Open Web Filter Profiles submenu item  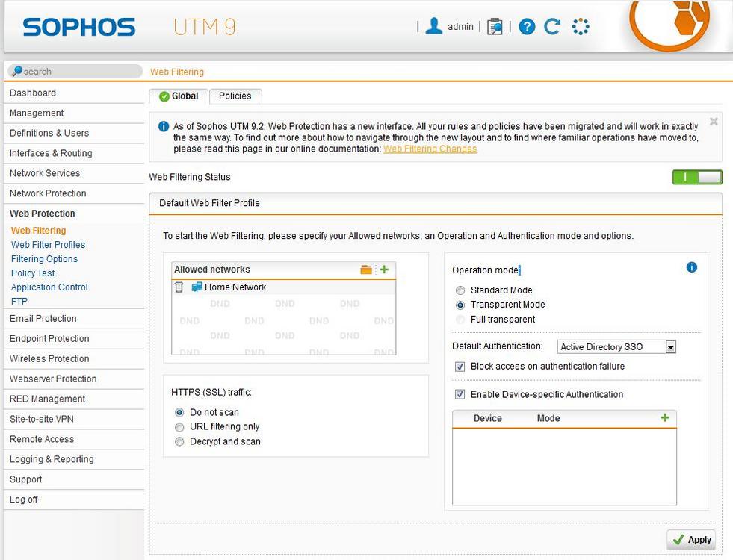[48, 245]
